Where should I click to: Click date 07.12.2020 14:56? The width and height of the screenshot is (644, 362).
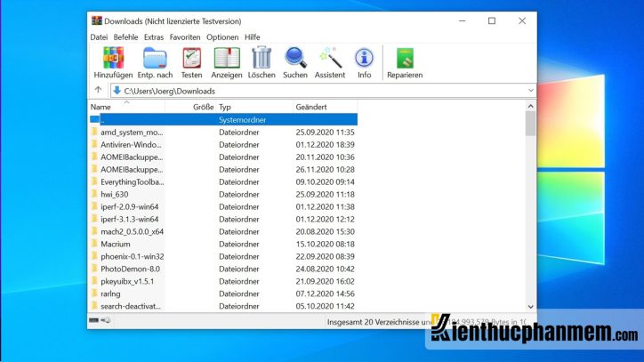point(325,294)
